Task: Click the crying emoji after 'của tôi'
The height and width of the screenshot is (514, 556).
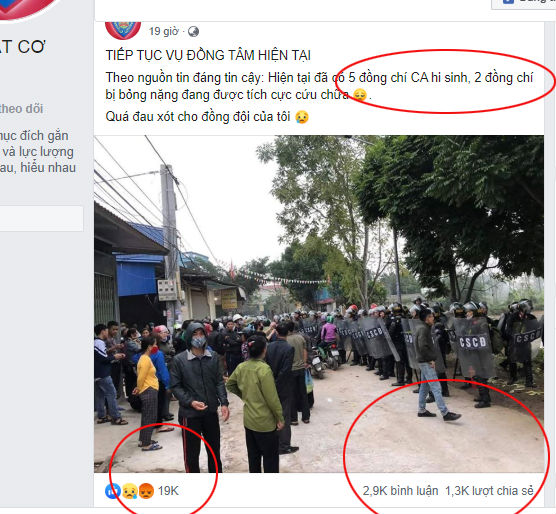Action: (302, 117)
